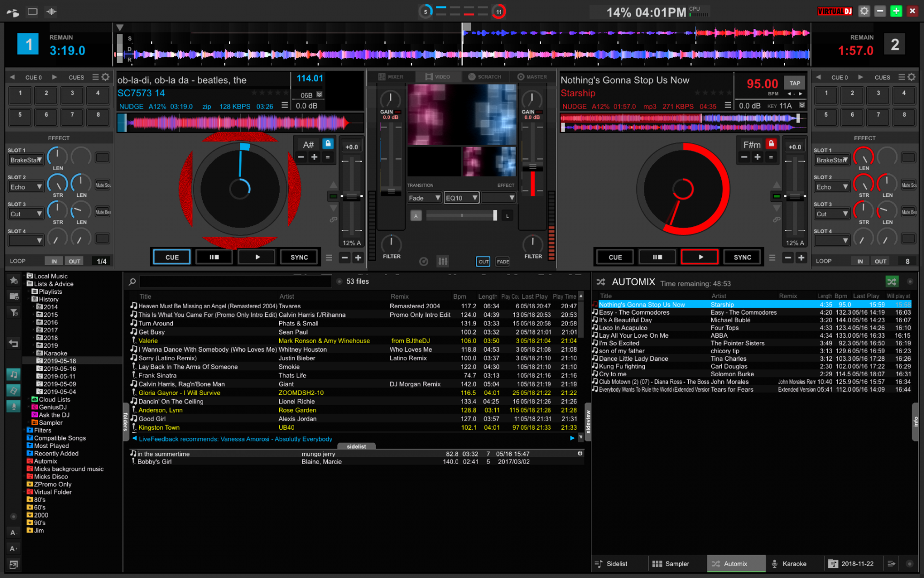Open the EQ10 video effect dropdown

pos(461,198)
